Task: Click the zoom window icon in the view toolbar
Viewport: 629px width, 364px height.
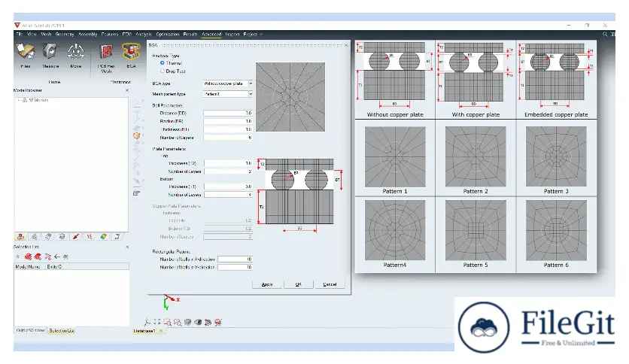Action: [x=167, y=322]
